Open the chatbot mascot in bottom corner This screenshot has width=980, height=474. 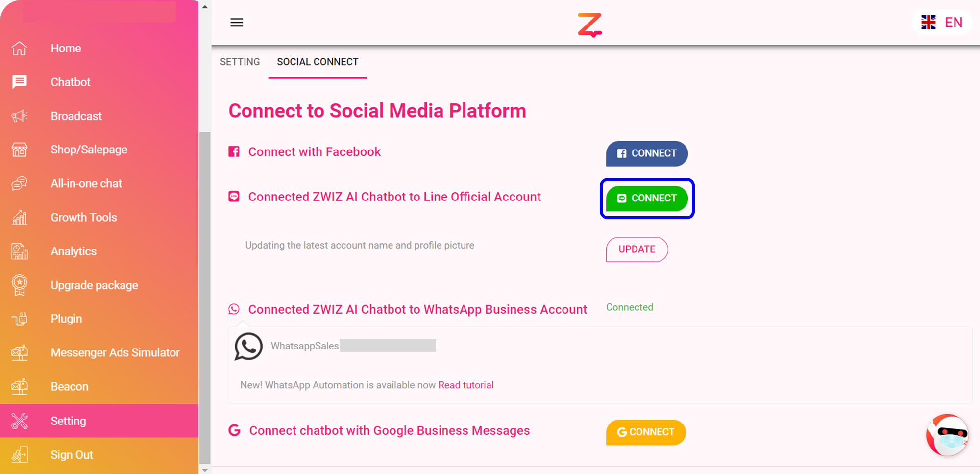pos(947,435)
